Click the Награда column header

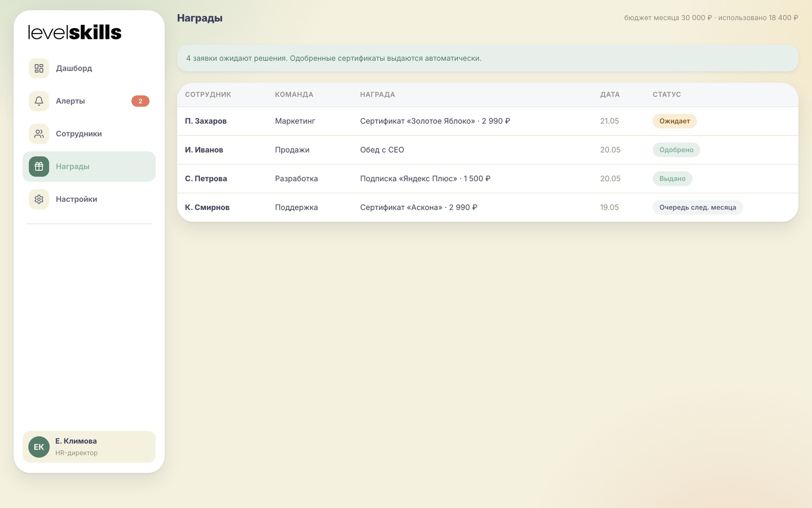coord(378,94)
